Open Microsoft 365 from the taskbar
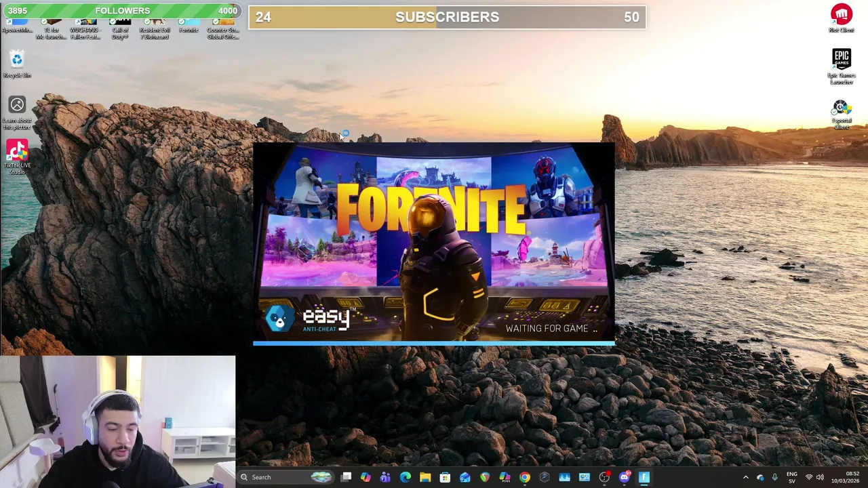The height and width of the screenshot is (488, 868). [505, 477]
